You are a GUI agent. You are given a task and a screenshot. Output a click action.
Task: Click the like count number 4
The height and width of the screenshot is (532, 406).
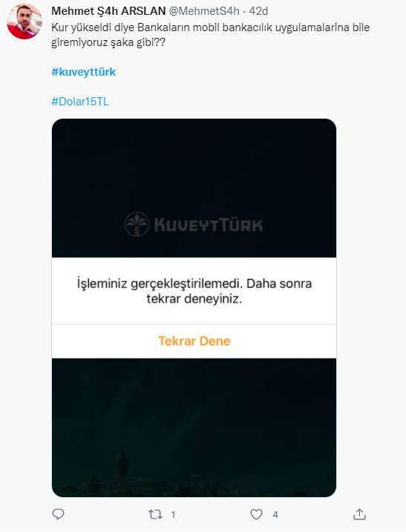(275, 515)
